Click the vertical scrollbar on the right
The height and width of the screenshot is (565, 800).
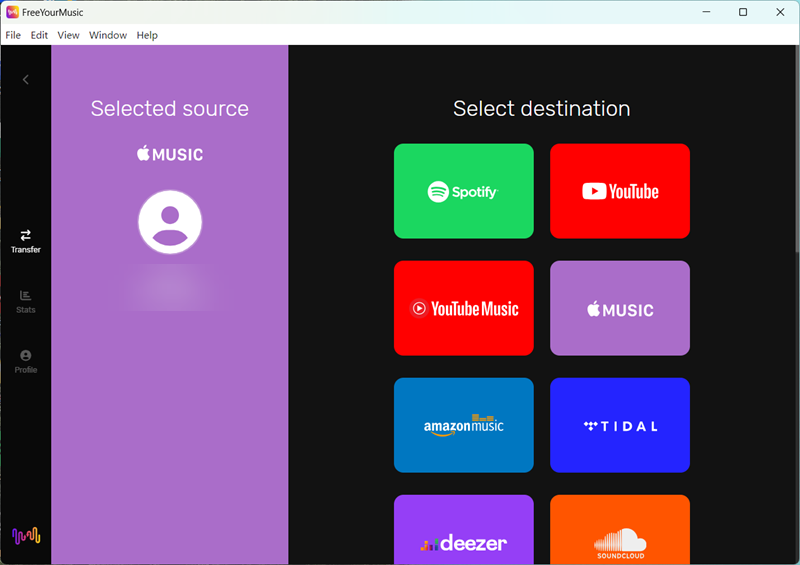point(797,148)
